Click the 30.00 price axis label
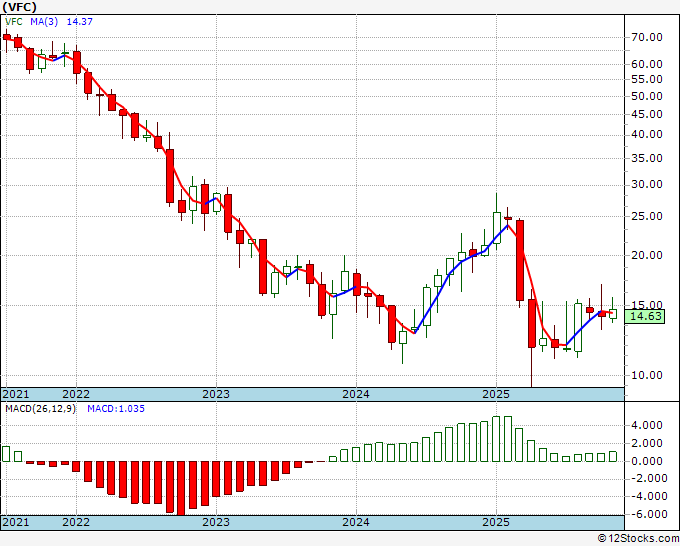The width and height of the screenshot is (680, 546). tap(647, 185)
